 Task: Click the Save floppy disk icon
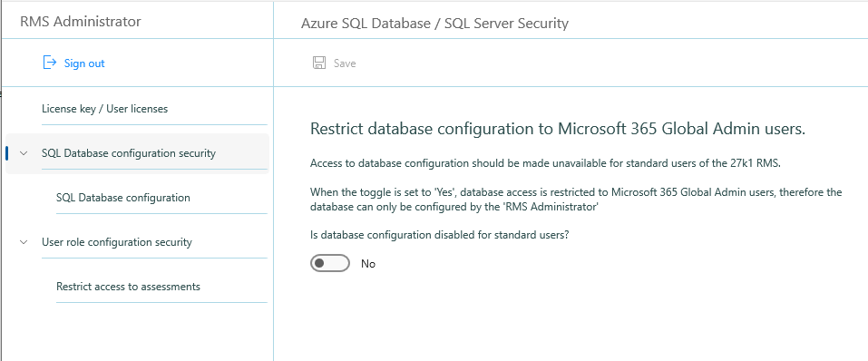[x=319, y=63]
